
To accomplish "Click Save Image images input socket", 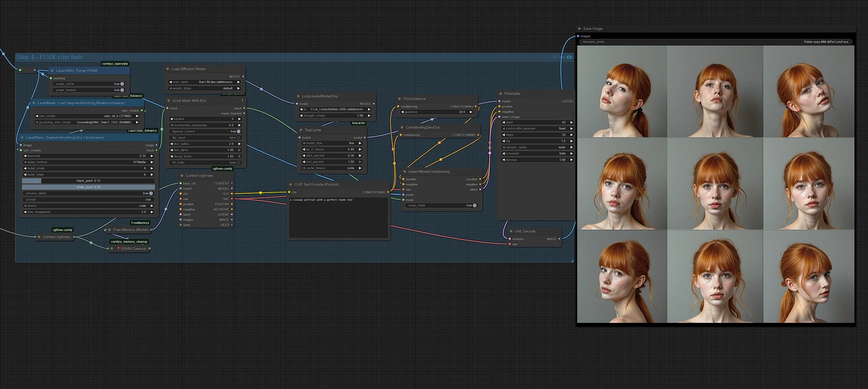I will (578, 36).
